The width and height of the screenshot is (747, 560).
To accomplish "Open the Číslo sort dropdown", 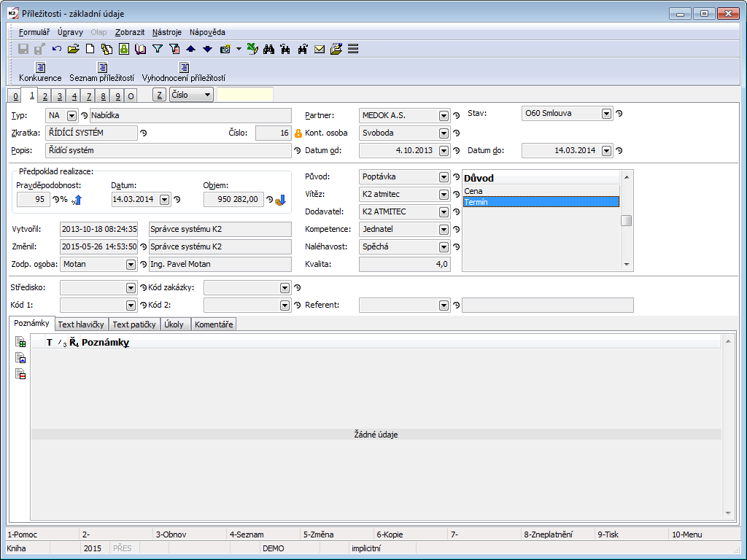I will tap(207, 95).
